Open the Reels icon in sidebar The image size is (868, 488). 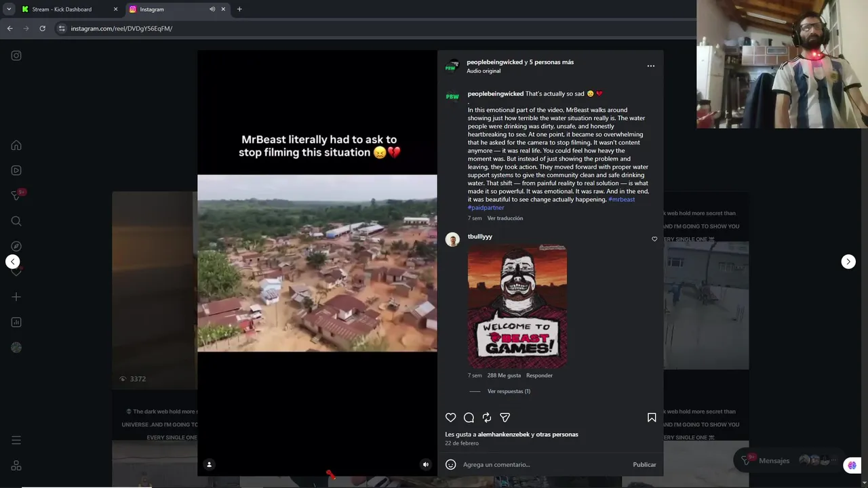tap(16, 170)
